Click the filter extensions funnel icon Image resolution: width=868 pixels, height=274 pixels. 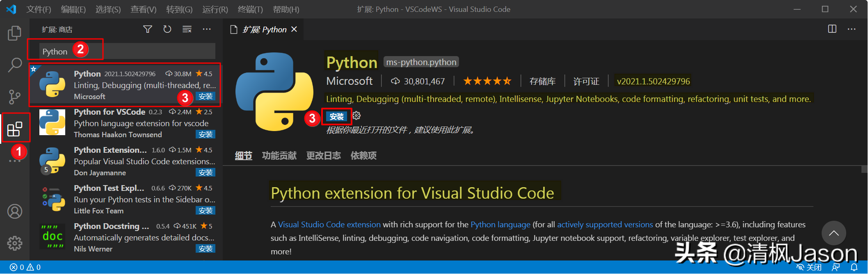pyautogui.click(x=148, y=29)
